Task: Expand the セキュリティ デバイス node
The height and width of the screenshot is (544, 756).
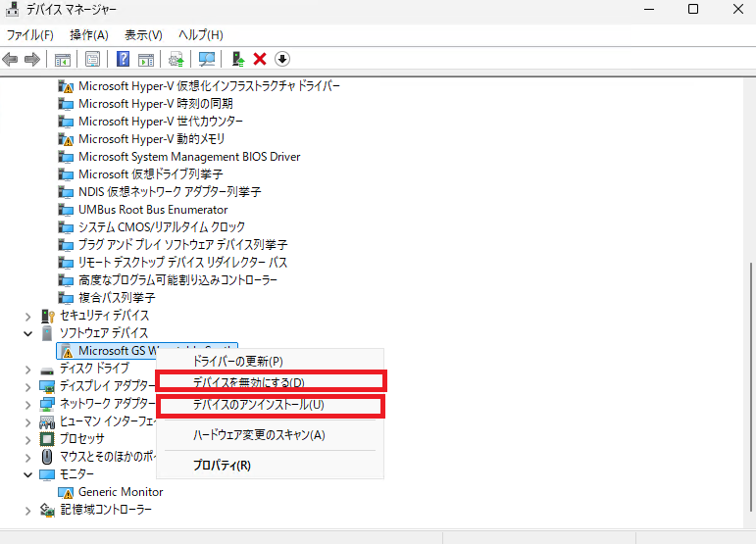Action: tap(28, 317)
